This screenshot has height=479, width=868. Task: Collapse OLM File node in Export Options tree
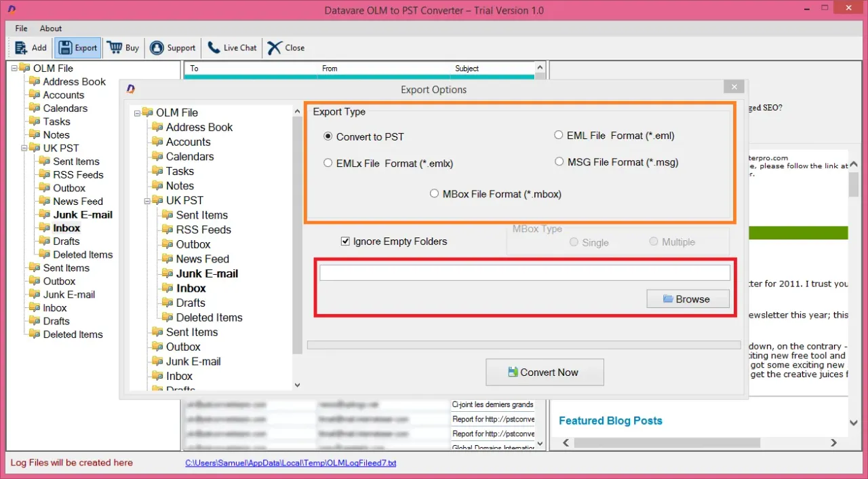(x=138, y=113)
